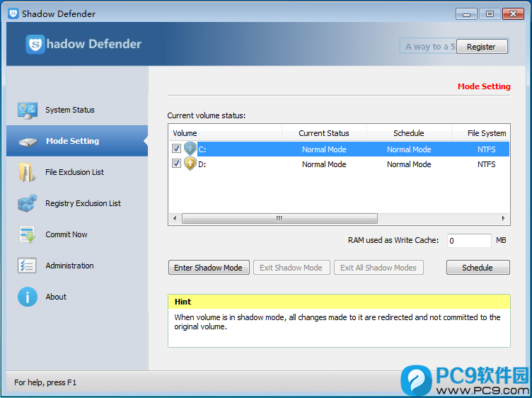
Task: Click the Administration checklist icon
Action: 27,266
